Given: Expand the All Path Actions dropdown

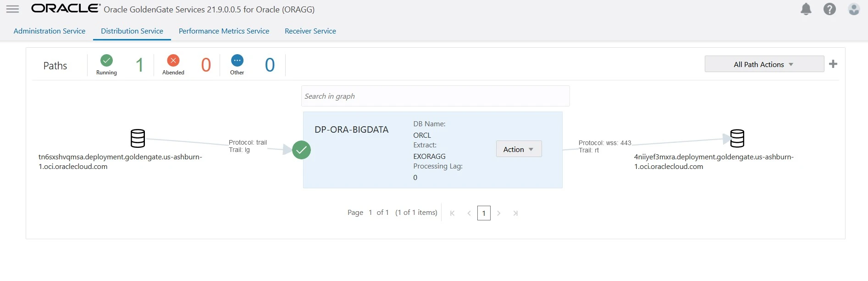Looking at the screenshot, I should (x=764, y=64).
